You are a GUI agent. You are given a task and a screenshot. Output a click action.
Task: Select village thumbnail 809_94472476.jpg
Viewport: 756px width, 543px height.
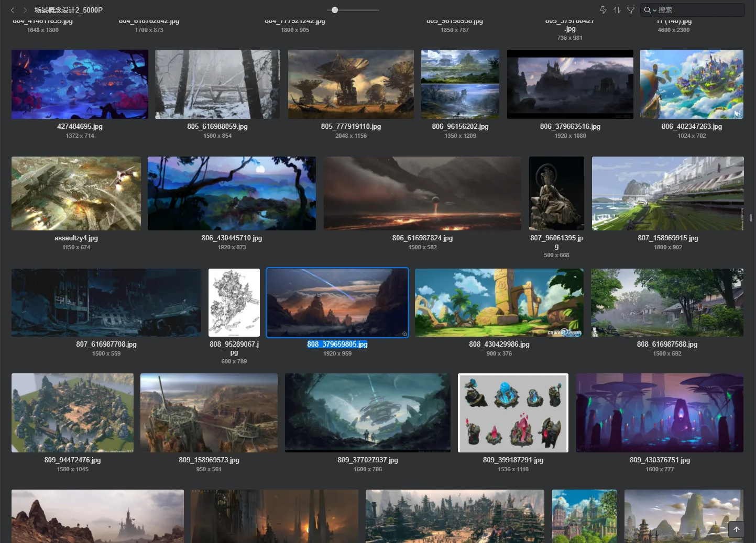(72, 413)
